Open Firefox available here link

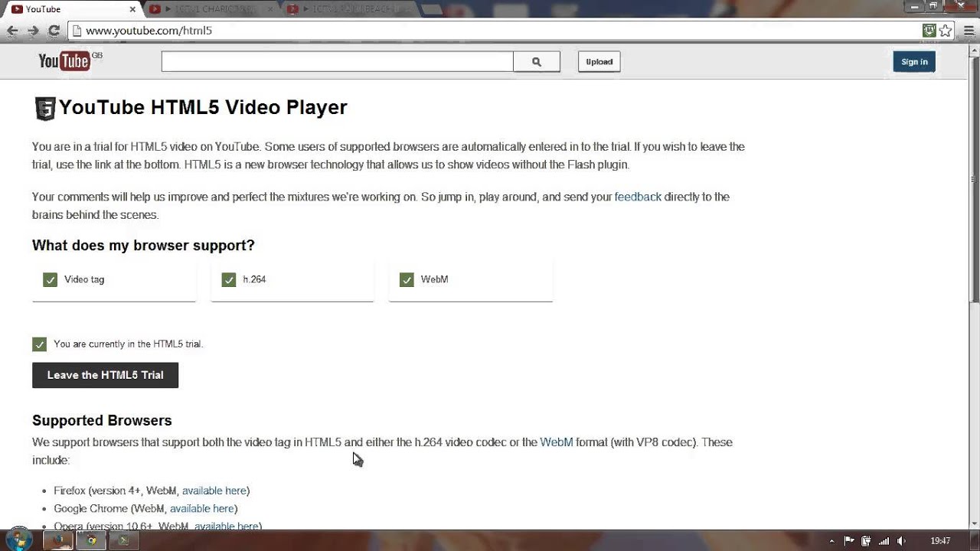[x=214, y=491]
